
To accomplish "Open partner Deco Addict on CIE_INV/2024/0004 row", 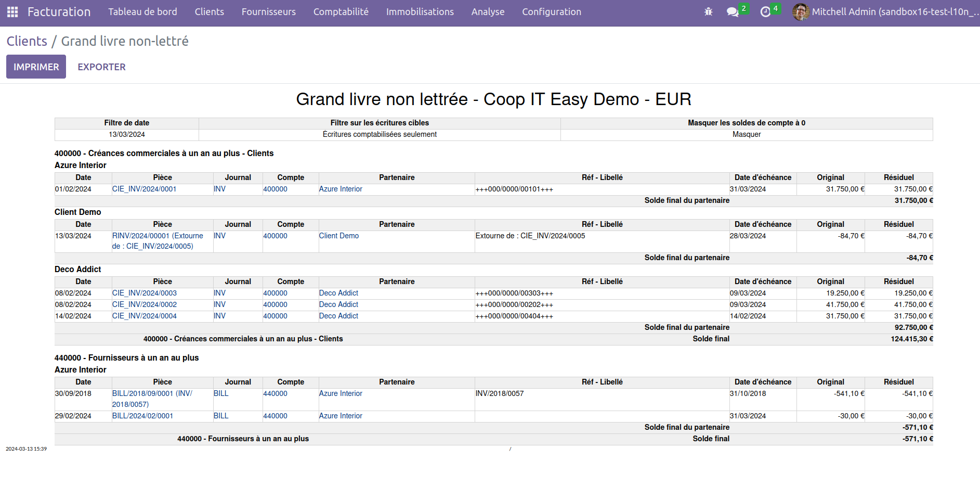I will [338, 316].
